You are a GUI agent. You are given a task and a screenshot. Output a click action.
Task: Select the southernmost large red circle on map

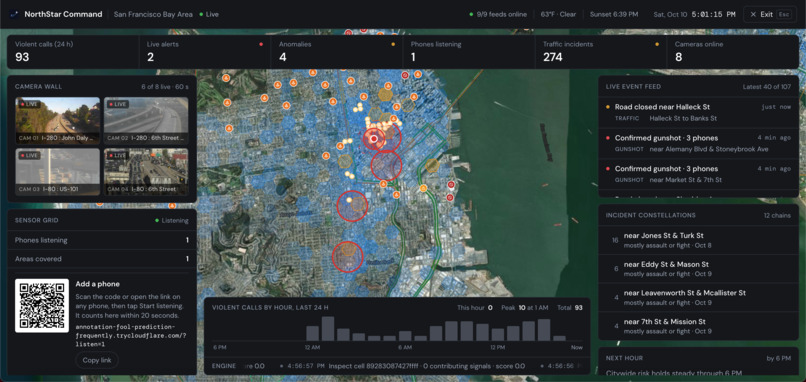[x=347, y=257]
